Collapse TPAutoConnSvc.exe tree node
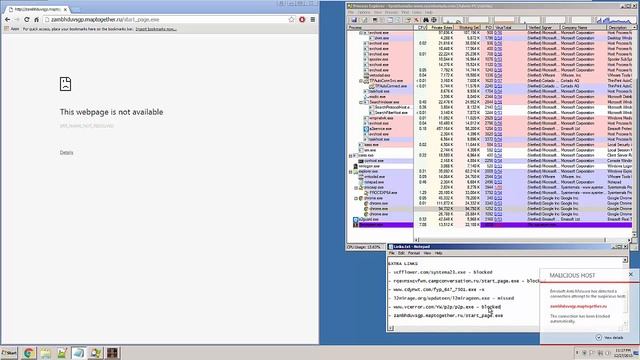This screenshot has width=640, height=360. (x=361, y=81)
